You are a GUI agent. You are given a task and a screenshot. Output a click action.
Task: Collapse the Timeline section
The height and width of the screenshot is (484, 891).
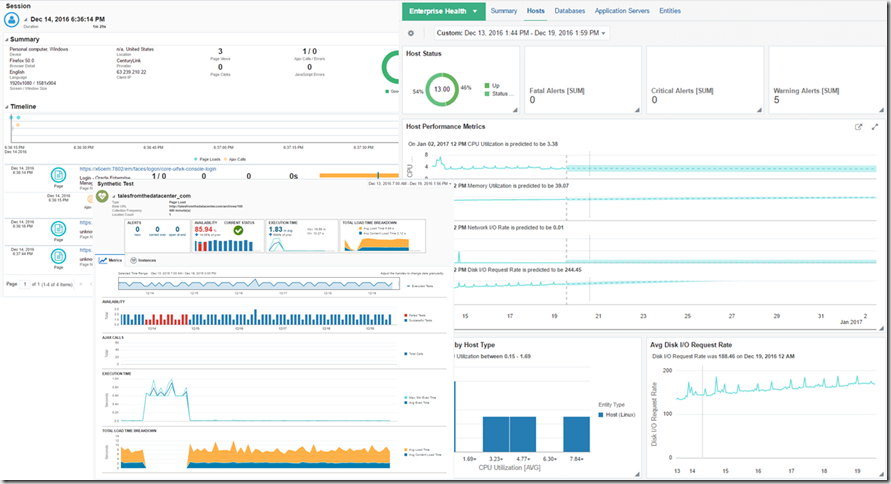click(6, 107)
